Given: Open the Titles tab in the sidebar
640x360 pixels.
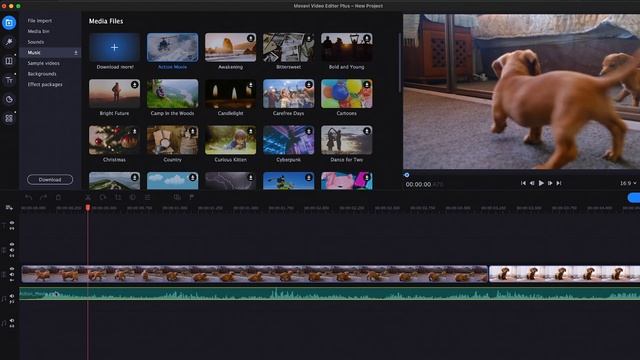Looking at the screenshot, I should click(9, 80).
